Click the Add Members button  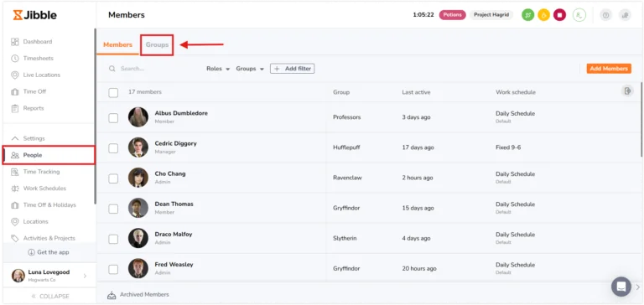(609, 69)
